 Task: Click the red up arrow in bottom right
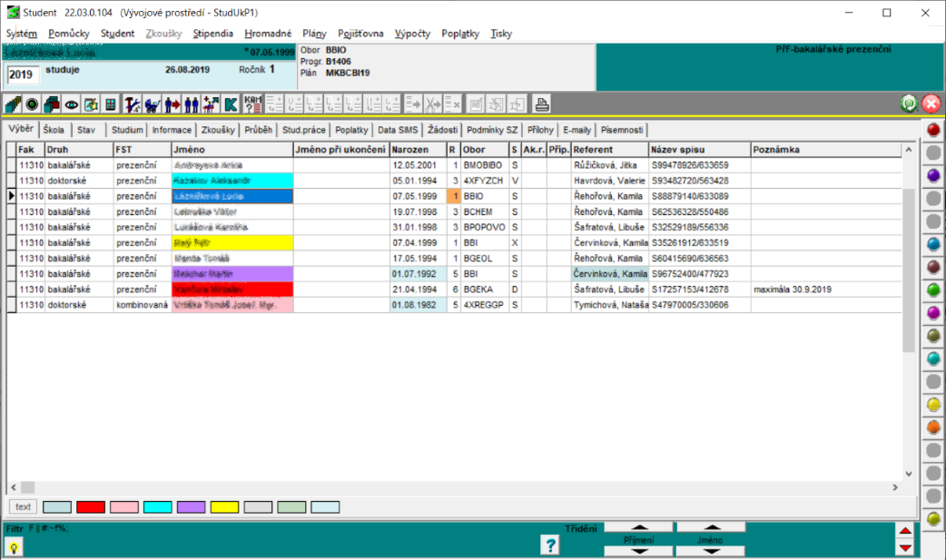(x=904, y=531)
